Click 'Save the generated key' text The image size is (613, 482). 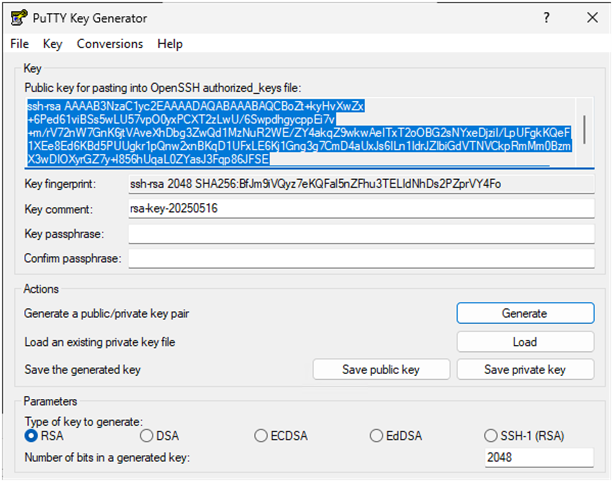pos(82,369)
